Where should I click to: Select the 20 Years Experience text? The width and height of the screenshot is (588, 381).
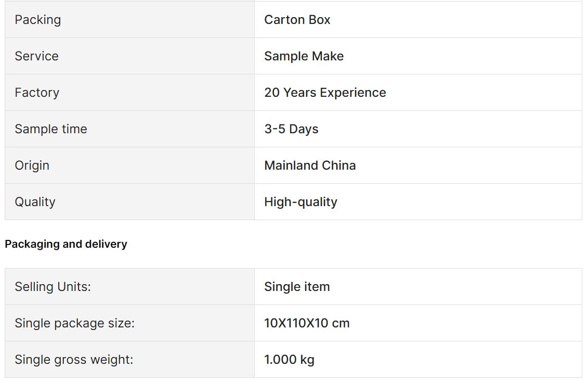point(325,92)
